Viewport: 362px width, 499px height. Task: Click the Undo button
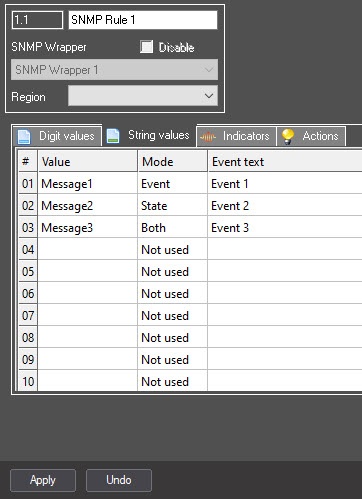click(x=119, y=480)
